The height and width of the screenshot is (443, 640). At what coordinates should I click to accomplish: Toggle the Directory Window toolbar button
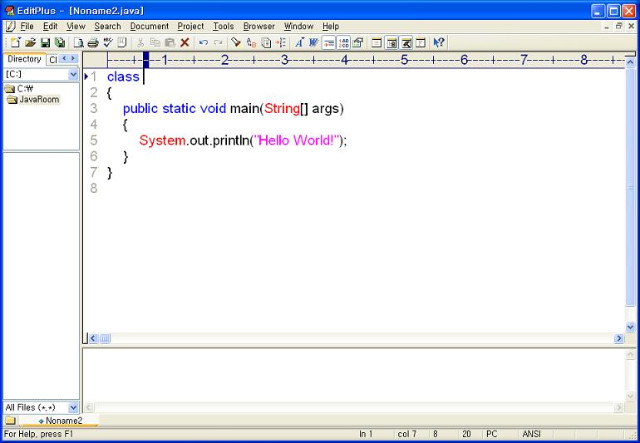click(x=391, y=42)
